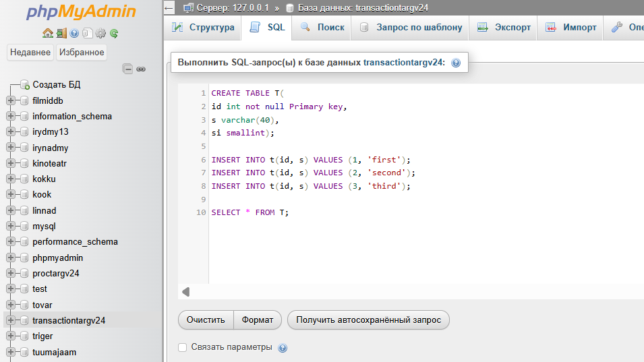Screen dimensions: 644x362
Task: Reload the navigation panel
Action: (x=114, y=33)
